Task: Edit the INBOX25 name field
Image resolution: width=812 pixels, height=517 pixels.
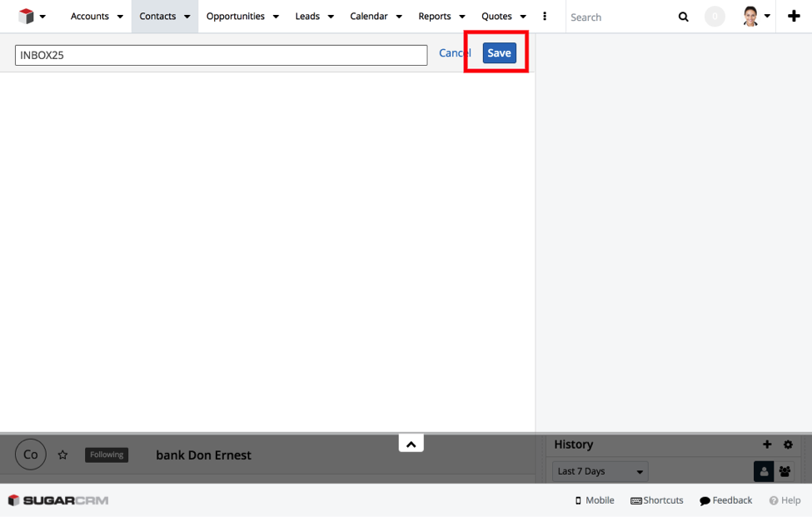Action: coord(222,55)
